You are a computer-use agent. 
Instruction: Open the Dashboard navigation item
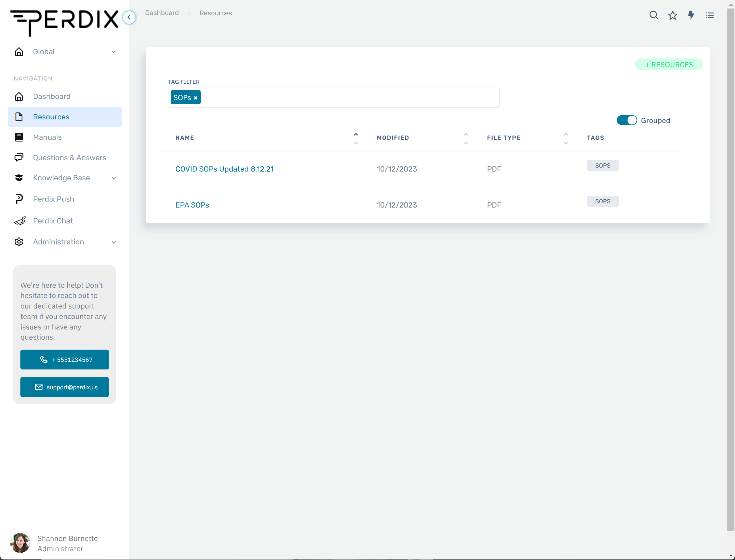[65, 96]
